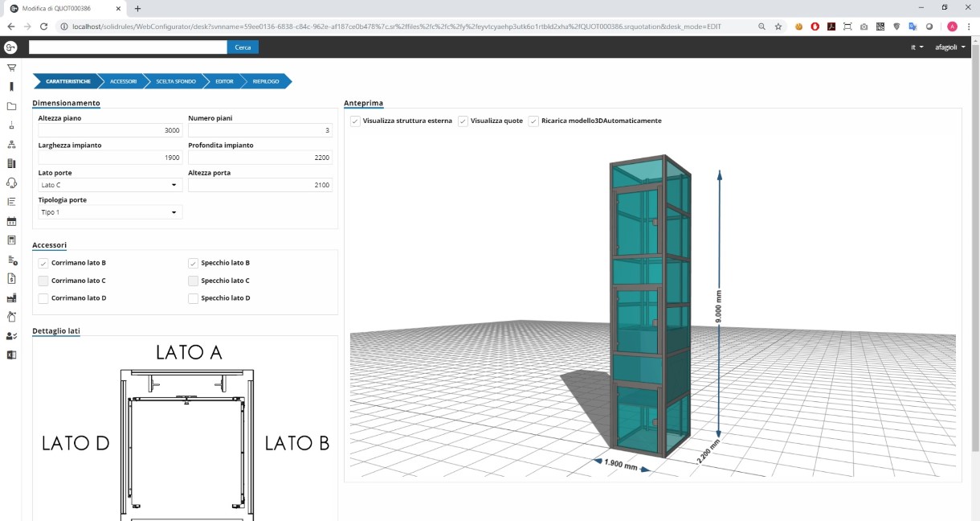This screenshot has width=980, height=521.
Task: Click the LATO B label in diagram
Action: (297, 443)
